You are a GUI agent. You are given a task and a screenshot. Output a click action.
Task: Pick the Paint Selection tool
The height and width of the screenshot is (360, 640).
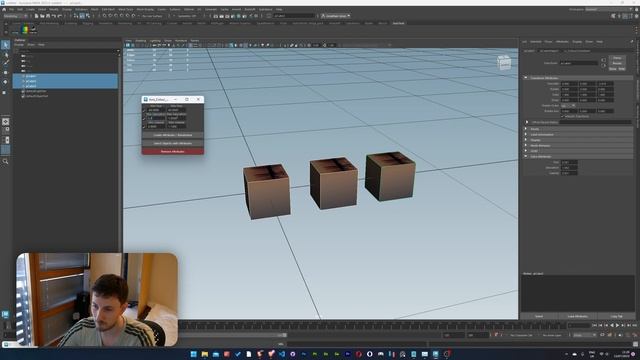click(5, 63)
